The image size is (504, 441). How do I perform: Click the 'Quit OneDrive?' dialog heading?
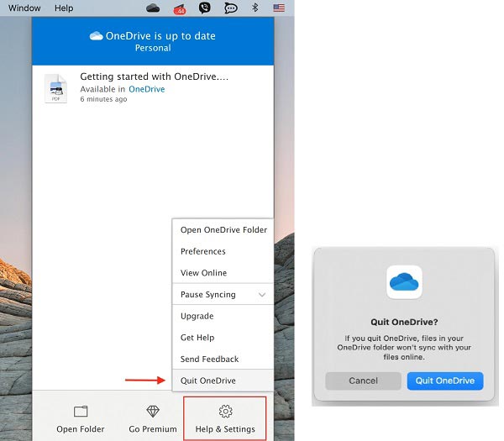(404, 322)
